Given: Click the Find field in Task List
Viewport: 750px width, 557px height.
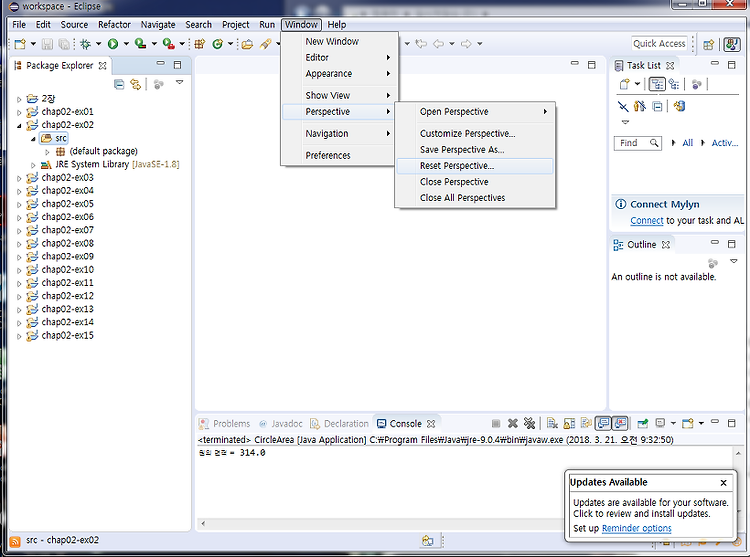Looking at the screenshot, I should click(638, 143).
